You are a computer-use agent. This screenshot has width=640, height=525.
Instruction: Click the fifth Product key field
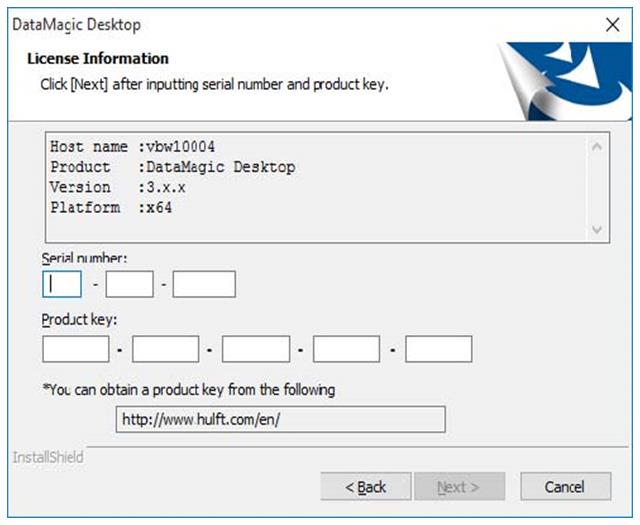pos(438,349)
